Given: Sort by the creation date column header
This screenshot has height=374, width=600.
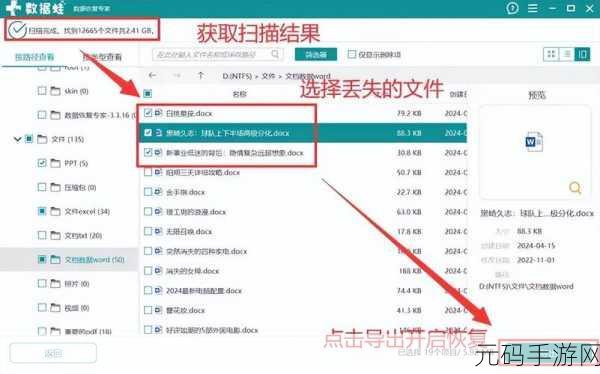Looking at the screenshot, I should pos(458,94).
